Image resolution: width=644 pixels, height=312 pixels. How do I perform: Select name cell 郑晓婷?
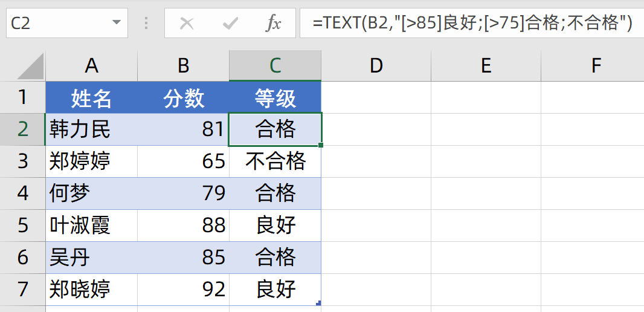[92, 290]
